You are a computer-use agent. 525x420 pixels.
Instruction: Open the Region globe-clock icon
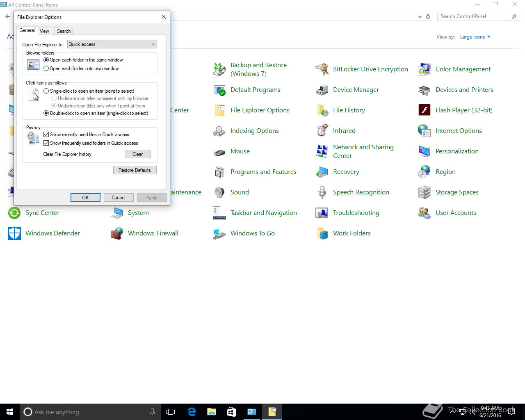click(x=425, y=172)
